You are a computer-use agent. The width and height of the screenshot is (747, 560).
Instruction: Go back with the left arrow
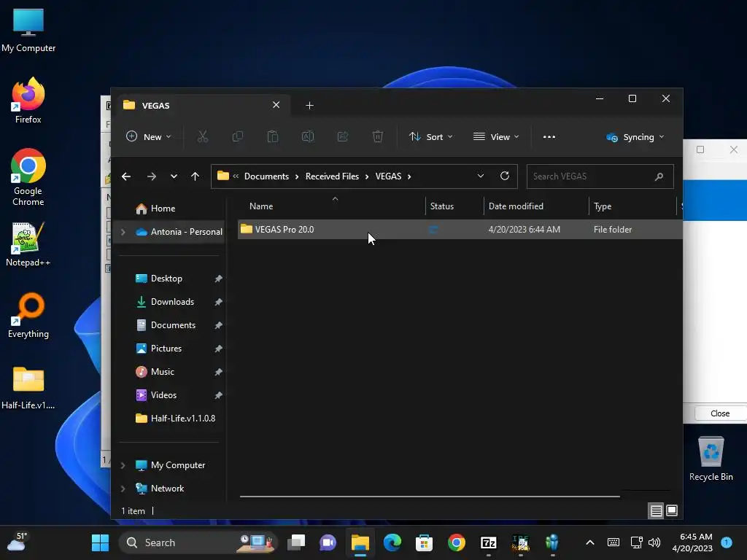pyautogui.click(x=126, y=176)
